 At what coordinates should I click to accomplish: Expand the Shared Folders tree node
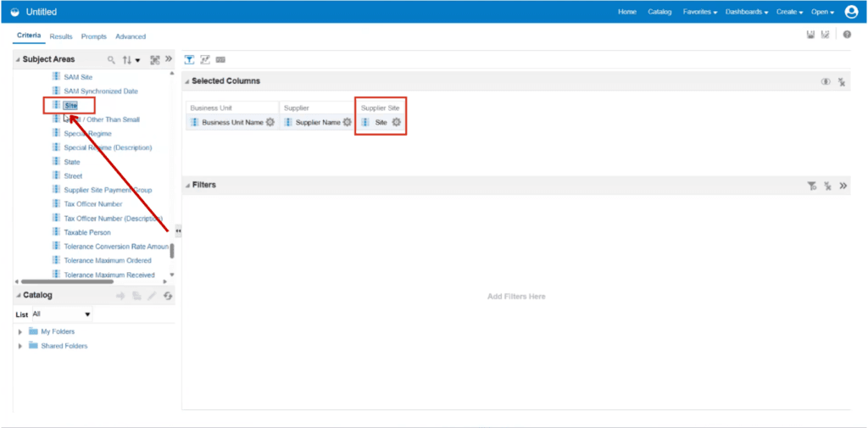point(20,346)
